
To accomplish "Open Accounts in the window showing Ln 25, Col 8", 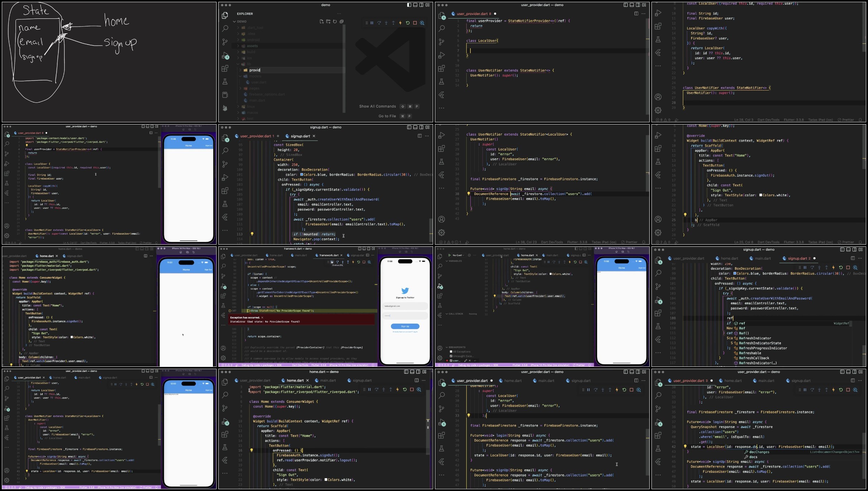I will point(658,219).
